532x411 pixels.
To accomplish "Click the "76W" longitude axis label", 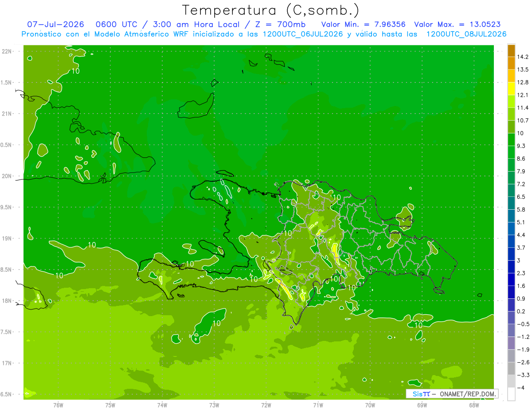I will (59, 405).
